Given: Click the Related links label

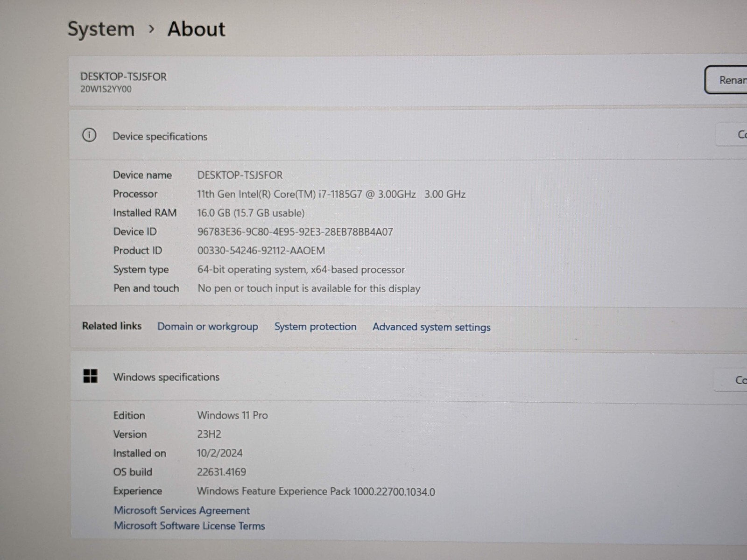Looking at the screenshot, I should coord(112,326).
